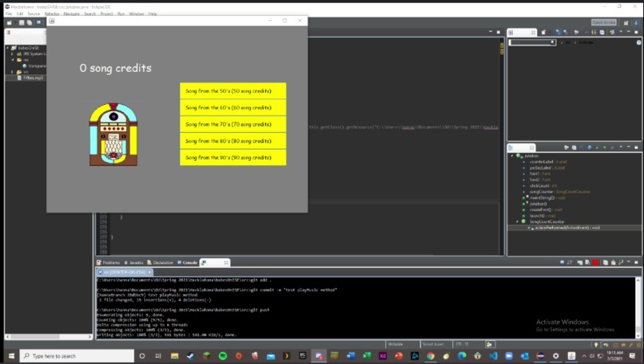Collapse the jukebox class in Outline
Image resolution: width=644 pixels, height=364 pixels.
(511, 156)
